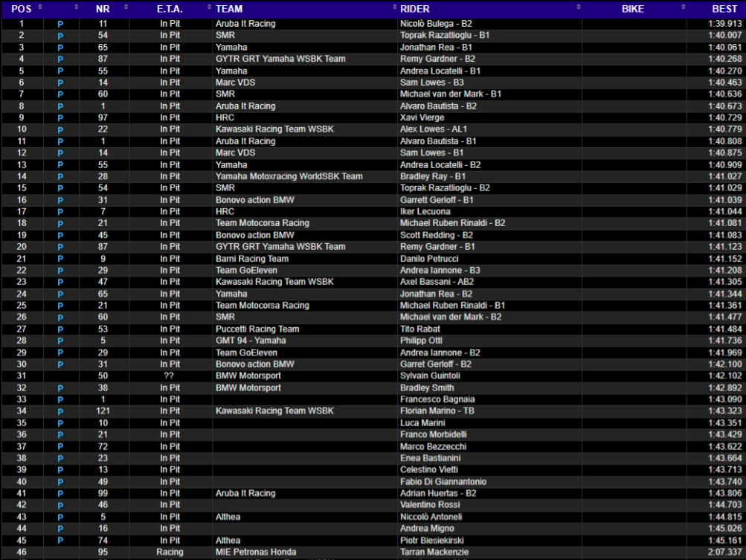The image size is (746, 560).
Task: Click the ?? E.T.A. cell for Sylvain Guintoli
Action: [170, 376]
